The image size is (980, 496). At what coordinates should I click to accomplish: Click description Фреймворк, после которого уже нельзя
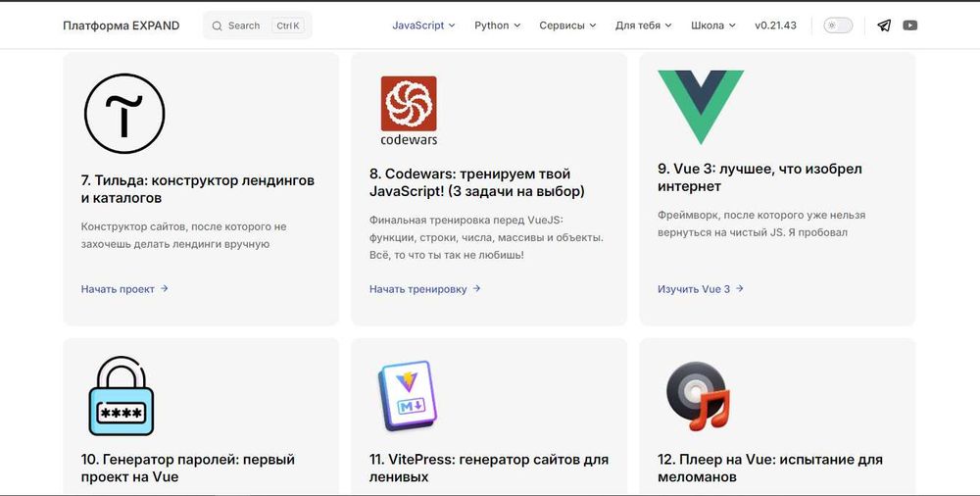point(761,223)
